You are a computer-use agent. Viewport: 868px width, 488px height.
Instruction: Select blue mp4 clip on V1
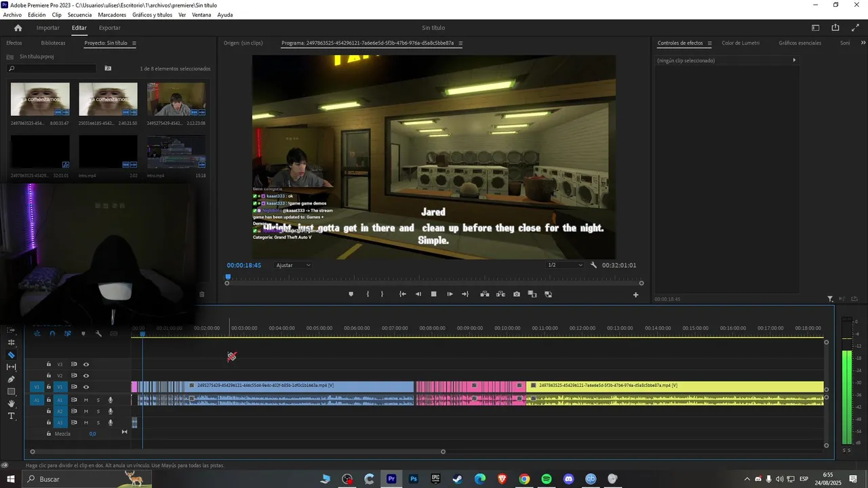click(298, 386)
